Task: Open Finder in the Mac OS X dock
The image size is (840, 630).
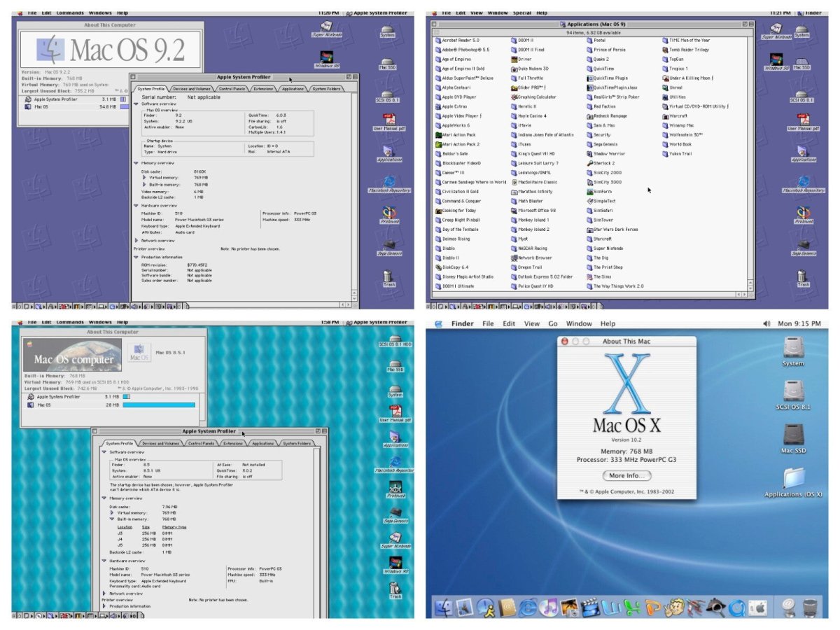Action: [443, 608]
